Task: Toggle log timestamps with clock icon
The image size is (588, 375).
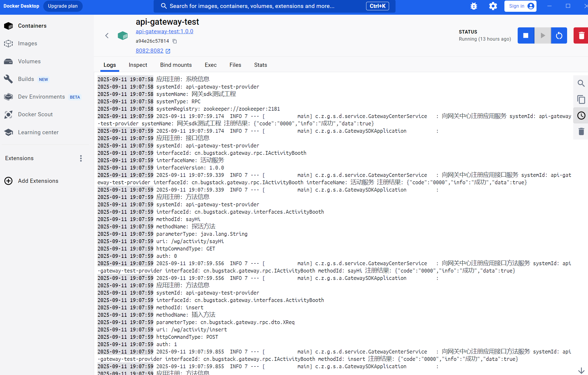Action: (x=581, y=115)
